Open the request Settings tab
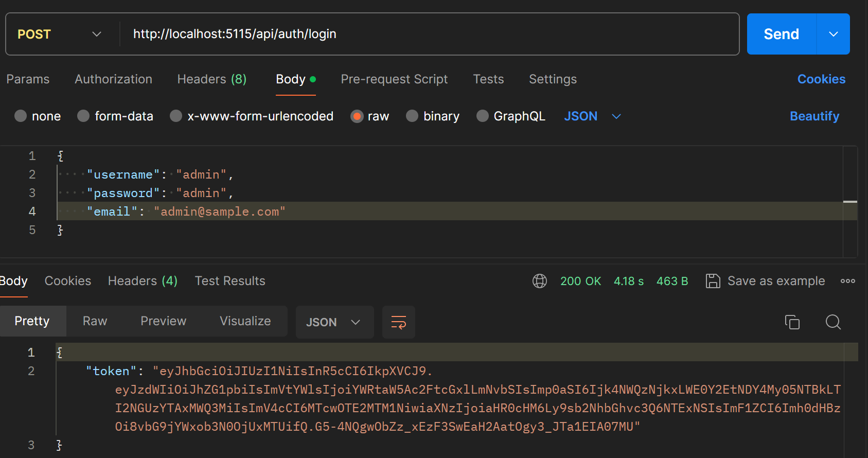 click(553, 79)
